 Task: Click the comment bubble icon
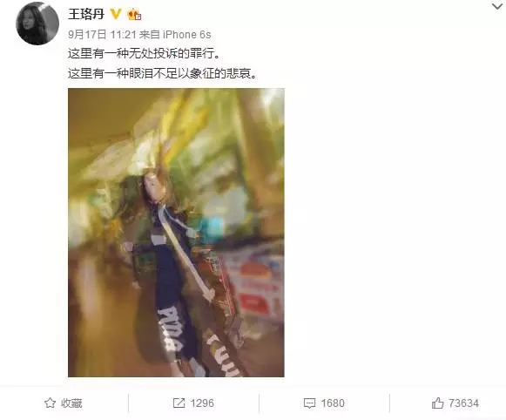point(309,403)
